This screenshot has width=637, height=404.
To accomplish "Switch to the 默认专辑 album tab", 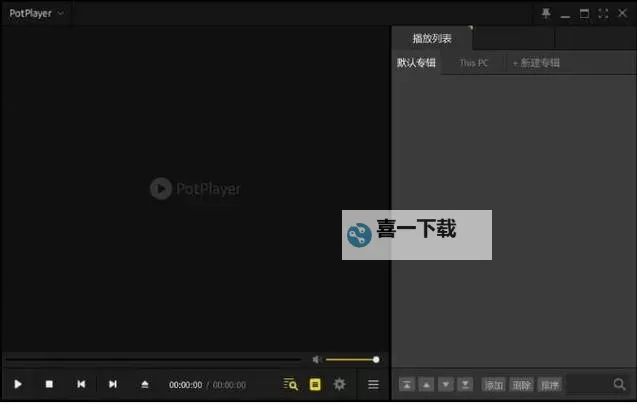I will 416,63.
